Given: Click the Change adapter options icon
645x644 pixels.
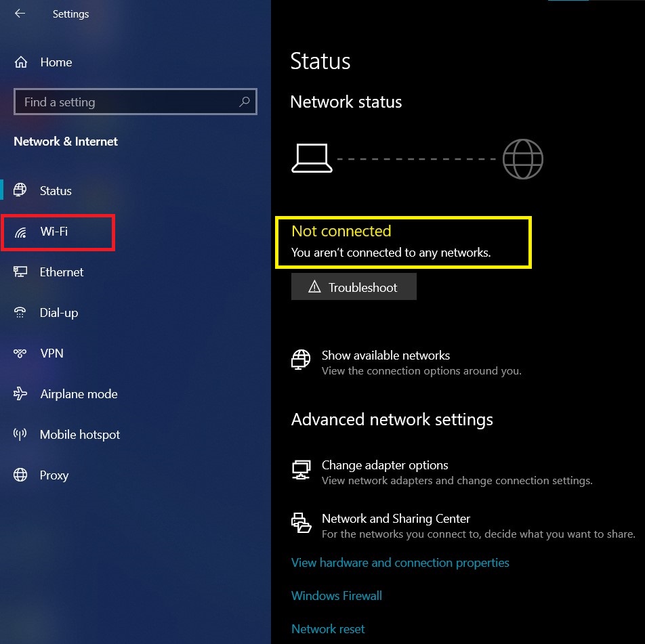Looking at the screenshot, I should (x=301, y=470).
